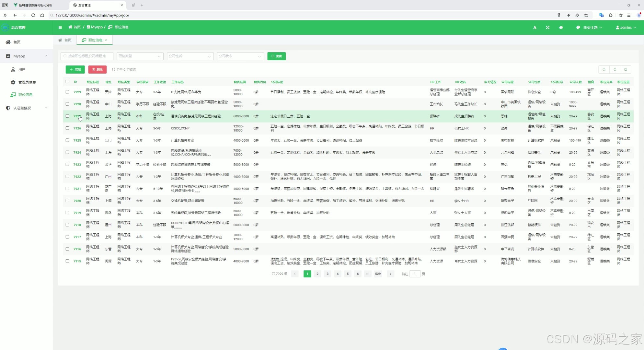The image size is (644, 350).
Task: Click sidebar 首页 home icon
Action: [x=8, y=42]
